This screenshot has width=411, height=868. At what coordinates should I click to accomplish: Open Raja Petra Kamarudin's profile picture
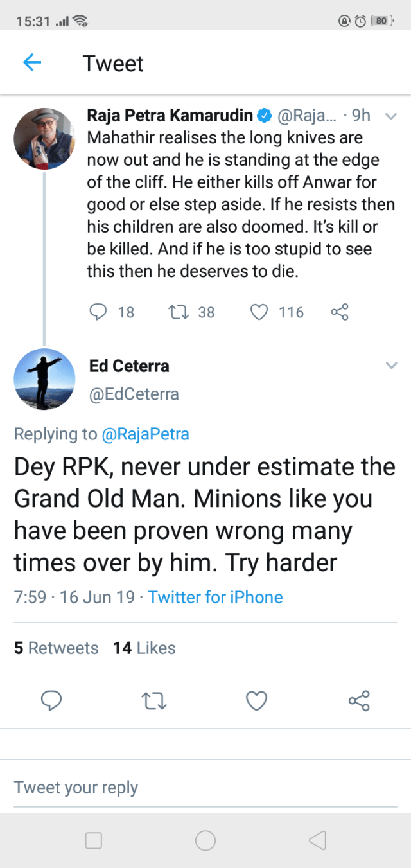pyautogui.click(x=44, y=139)
